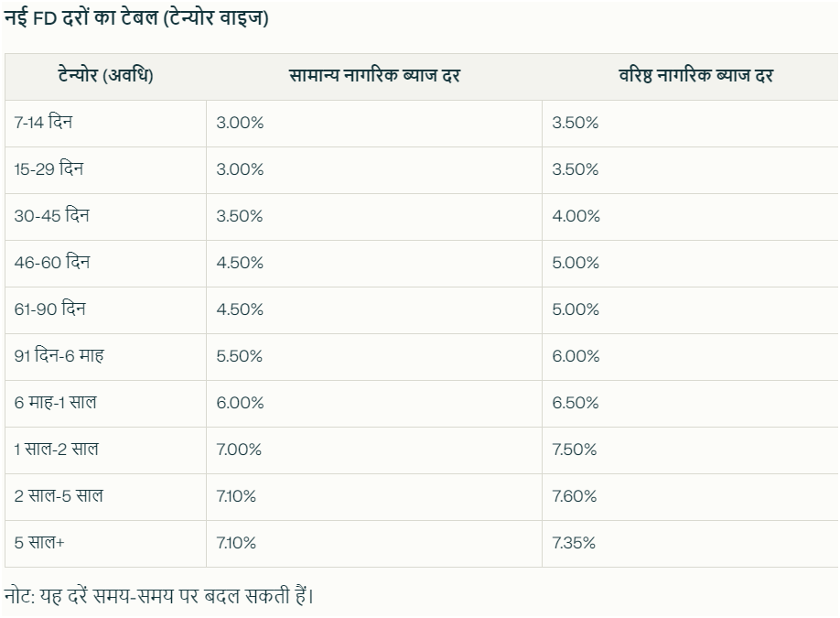Select the 7.00% general citizen rate
Viewport: 840px width, 618px height.
(239, 450)
